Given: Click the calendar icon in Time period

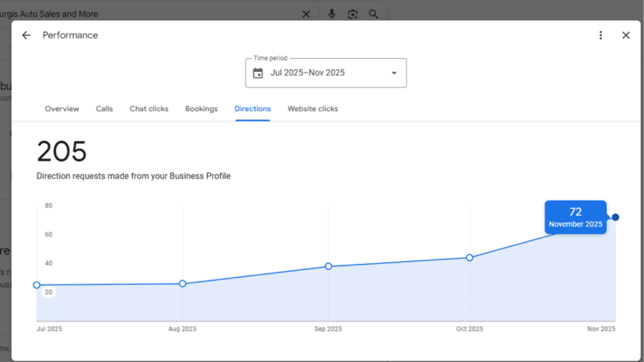Looking at the screenshot, I should (x=258, y=73).
